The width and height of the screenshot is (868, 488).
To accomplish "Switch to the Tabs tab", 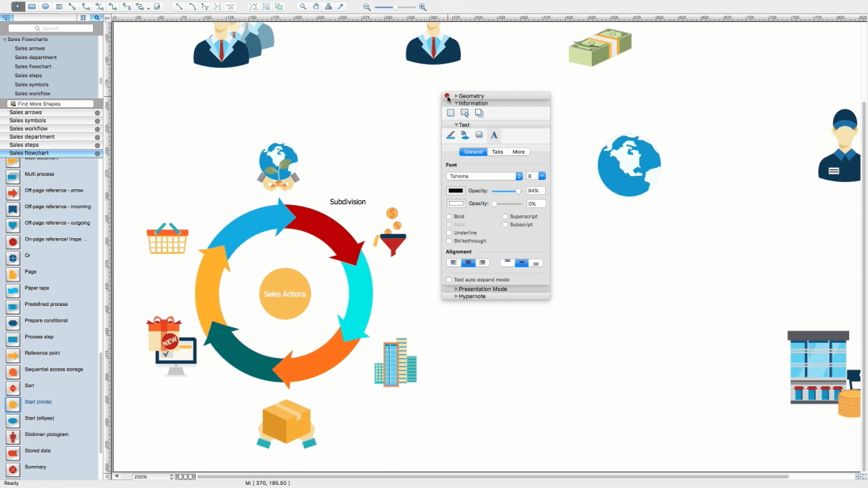I will 498,151.
